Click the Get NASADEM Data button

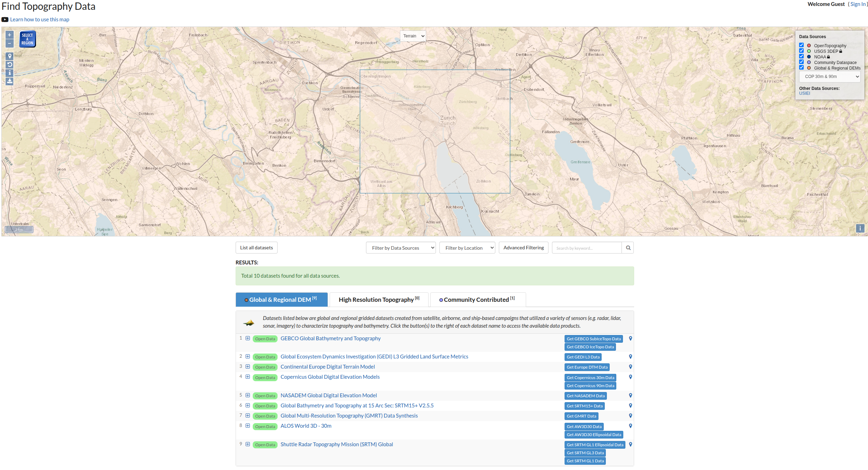(x=585, y=396)
